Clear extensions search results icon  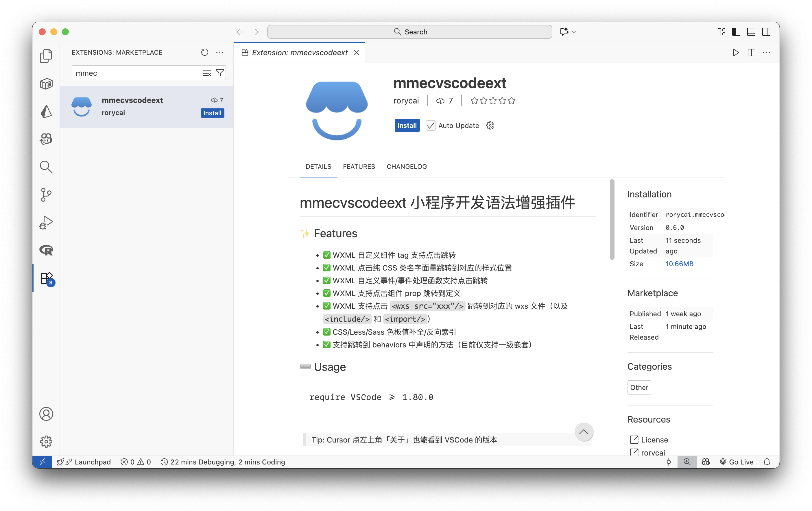(x=207, y=73)
